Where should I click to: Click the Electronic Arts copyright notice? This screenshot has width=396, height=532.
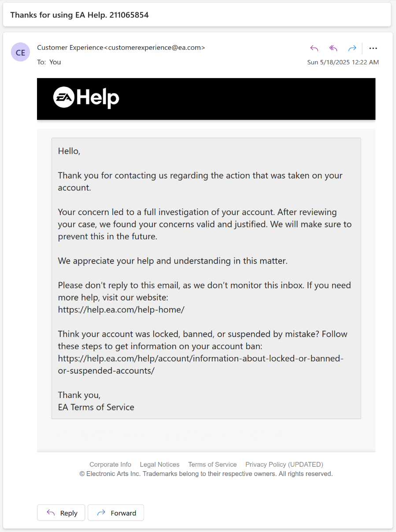[206, 474]
